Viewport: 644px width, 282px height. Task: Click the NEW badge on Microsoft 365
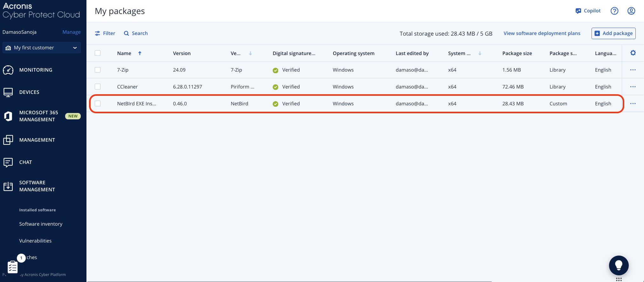(x=73, y=116)
